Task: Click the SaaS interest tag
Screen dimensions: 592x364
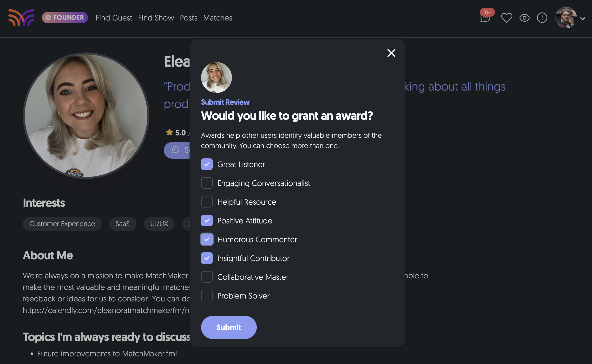Action: (x=122, y=224)
